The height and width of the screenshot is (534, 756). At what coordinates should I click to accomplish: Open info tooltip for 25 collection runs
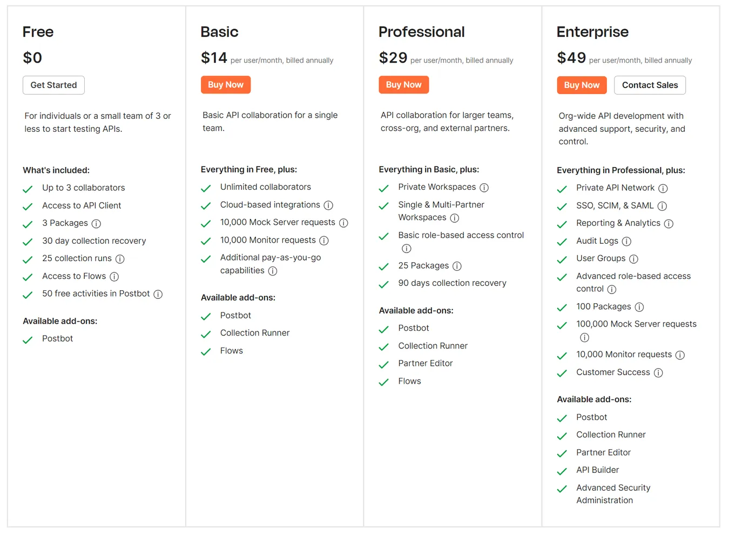tap(120, 259)
